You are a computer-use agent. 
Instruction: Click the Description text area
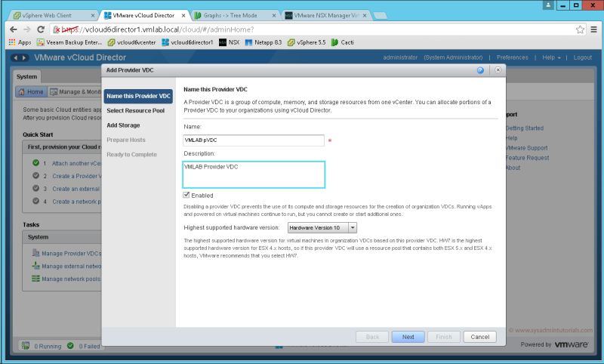pyautogui.click(x=254, y=174)
